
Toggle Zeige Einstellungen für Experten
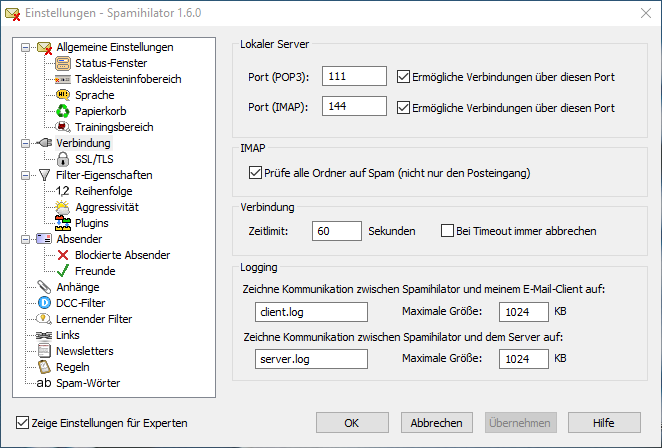(x=22, y=423)
